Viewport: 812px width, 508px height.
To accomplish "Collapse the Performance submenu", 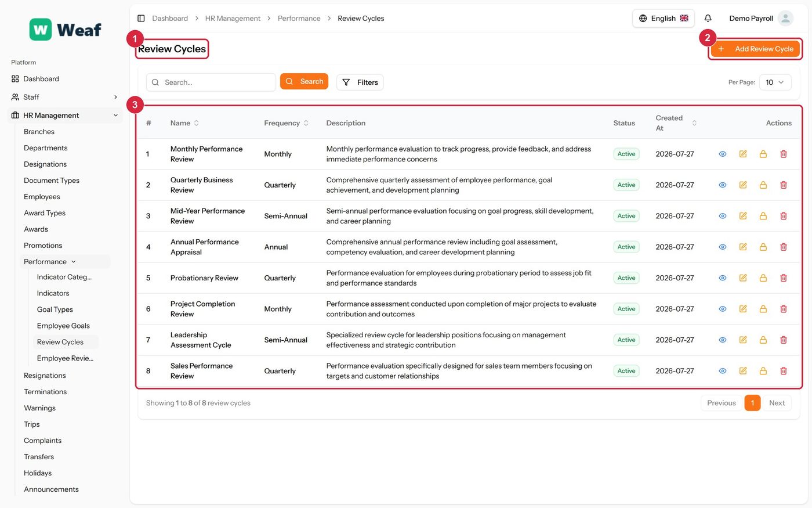I will pos(65,262).
